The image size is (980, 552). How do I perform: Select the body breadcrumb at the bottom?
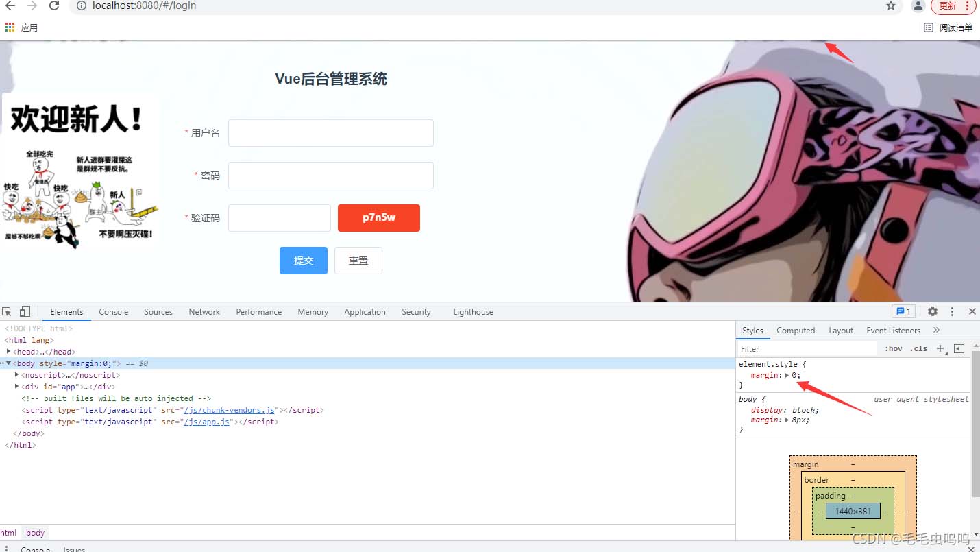pyautogui.click(x=35, y=532)
